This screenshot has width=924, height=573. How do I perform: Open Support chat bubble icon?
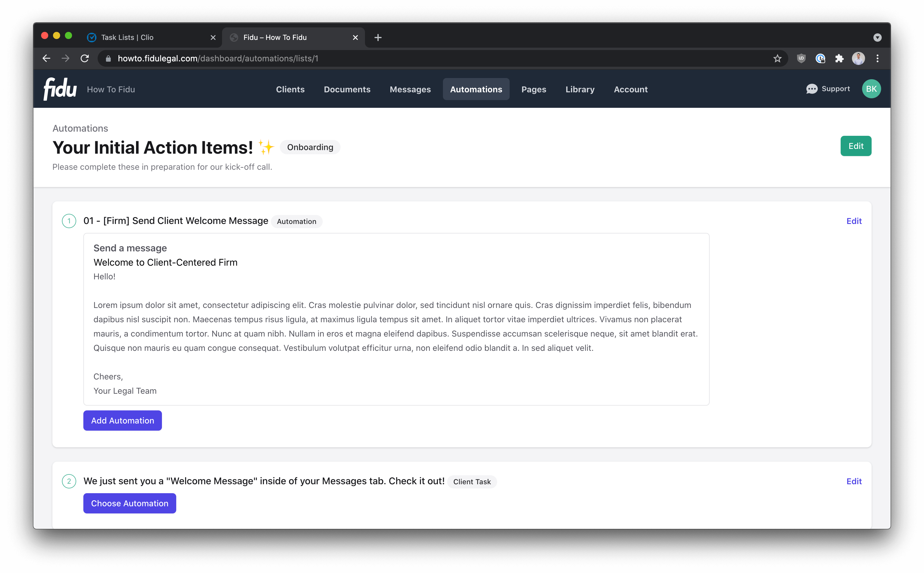coord(811,89)
